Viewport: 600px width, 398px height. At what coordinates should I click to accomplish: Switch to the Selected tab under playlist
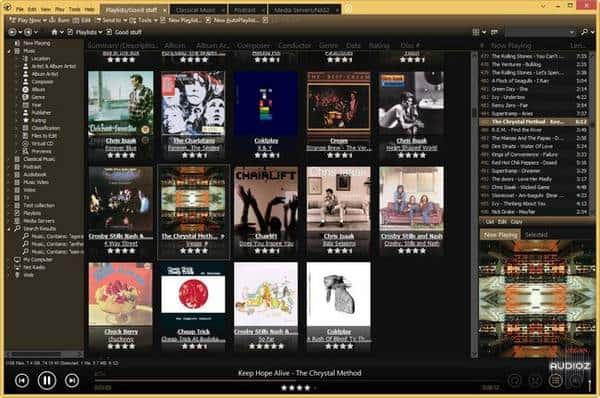[x=536, y=235]
